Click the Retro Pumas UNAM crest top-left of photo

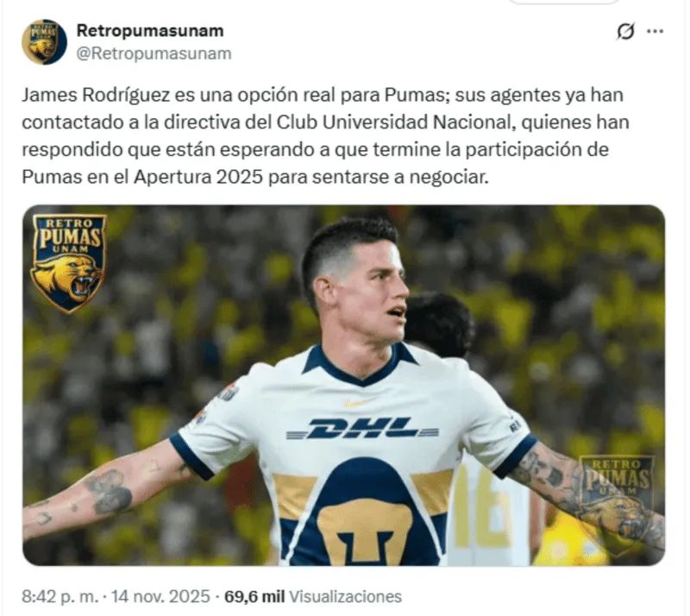68,263
